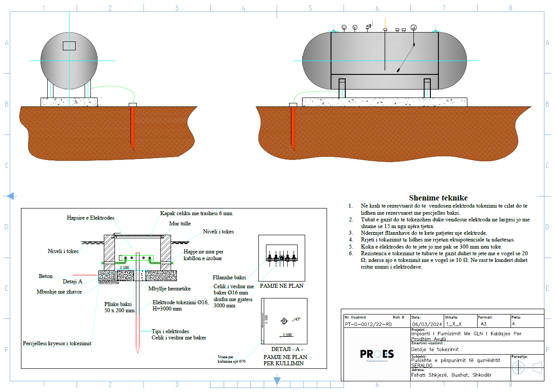556x392 pixels.
Task: Select the drill-hole crosshair symbol in Detaji A
Action: point(284,321)
